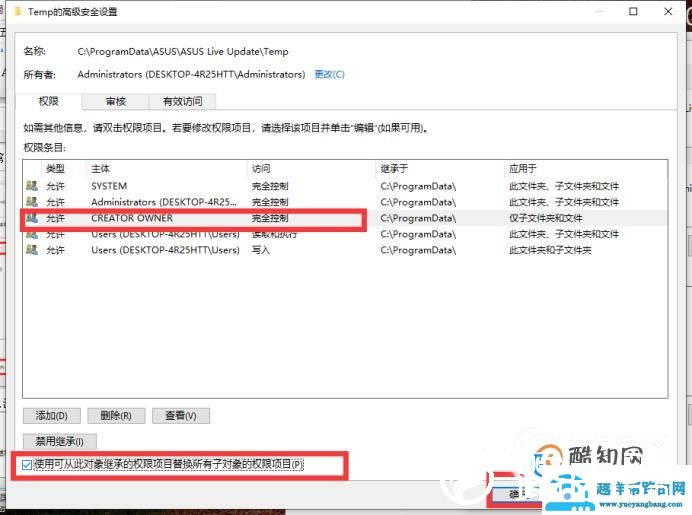Click the user icon of the SYSTEM entry
Viewport: 692px width, 515px height.
point(32,186)
